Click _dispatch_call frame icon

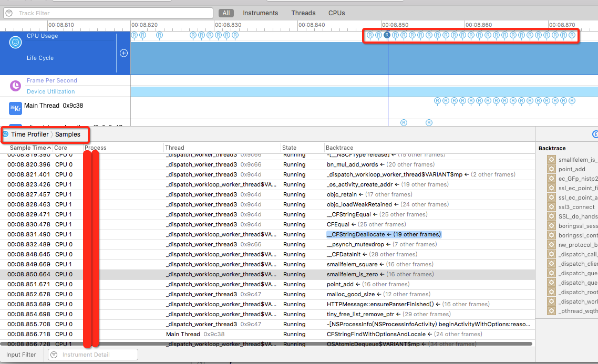551,254
